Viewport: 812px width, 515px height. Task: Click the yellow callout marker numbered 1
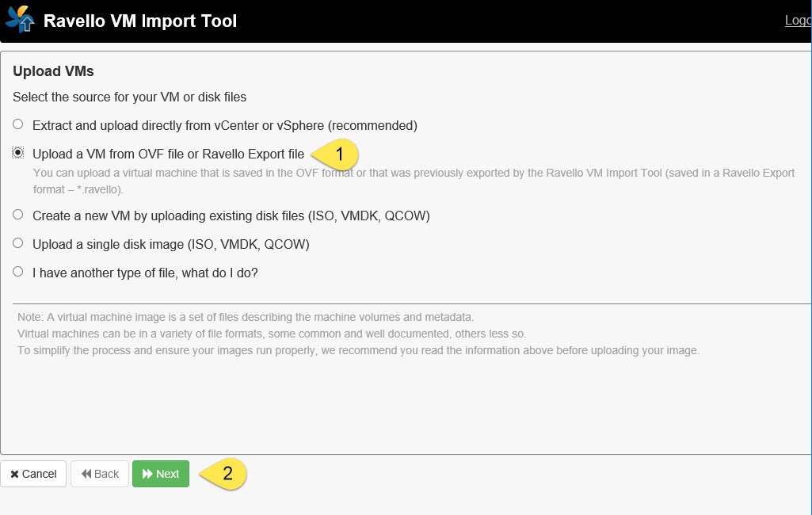pos(337,154)
